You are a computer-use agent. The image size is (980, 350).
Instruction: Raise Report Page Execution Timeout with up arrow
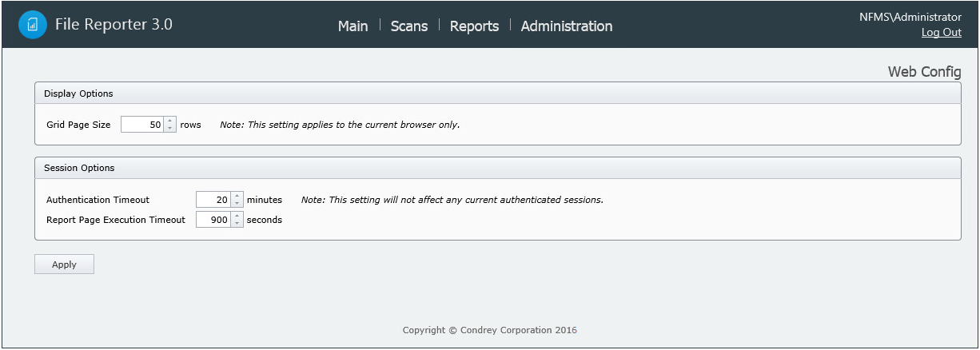pos(237,216)
